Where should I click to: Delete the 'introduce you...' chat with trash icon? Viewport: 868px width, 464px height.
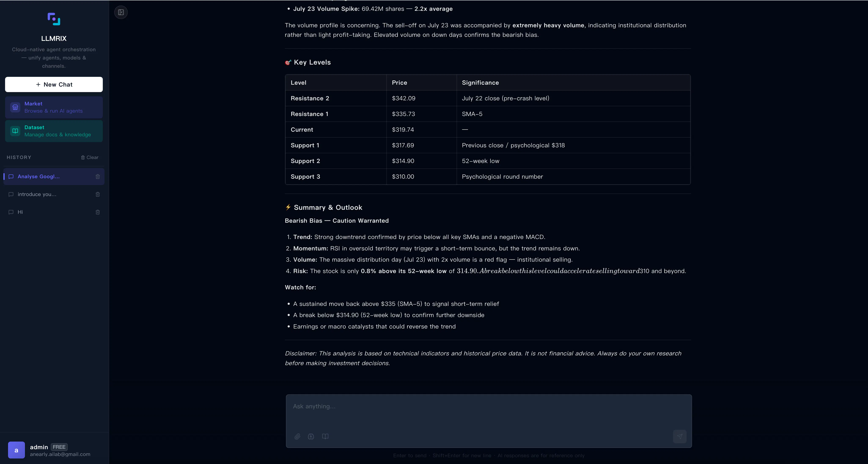tap(98, 194)
